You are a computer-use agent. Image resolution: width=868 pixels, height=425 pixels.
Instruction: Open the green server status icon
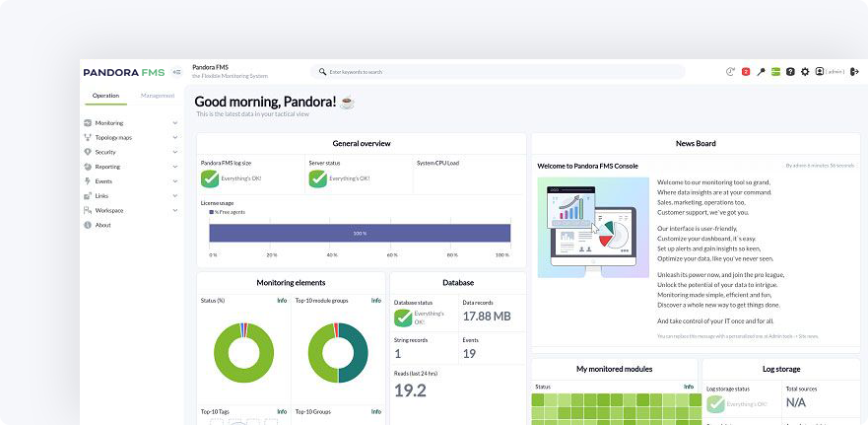coord(775,71)
